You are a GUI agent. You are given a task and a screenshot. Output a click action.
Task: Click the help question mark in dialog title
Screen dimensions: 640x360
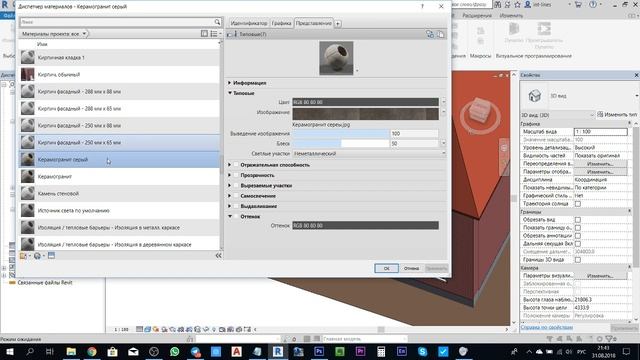pos(422,6)
